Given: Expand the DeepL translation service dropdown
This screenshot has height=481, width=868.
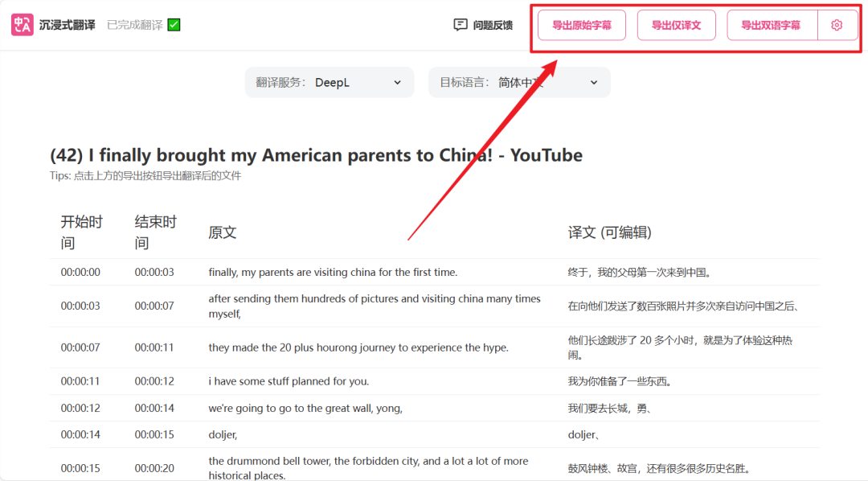Looking at the screenshot, I should [330, 83].
